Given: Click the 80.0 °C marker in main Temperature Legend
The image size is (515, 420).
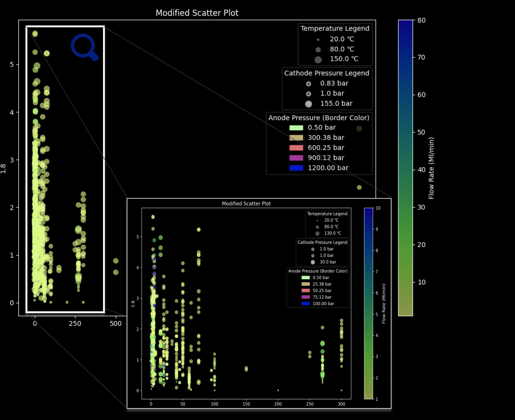Looking at the screenshot, I should click(318, 50).
